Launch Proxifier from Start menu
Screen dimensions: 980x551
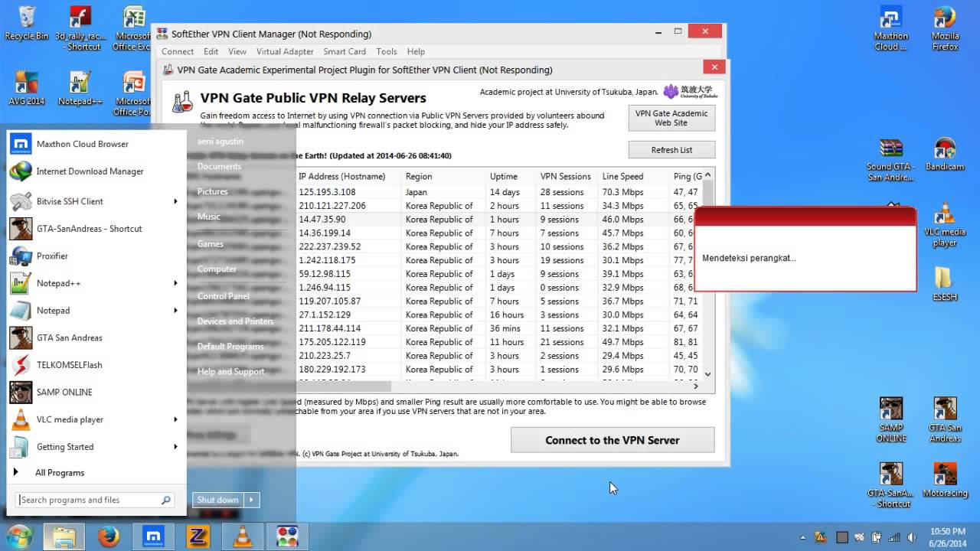(95, 256)
